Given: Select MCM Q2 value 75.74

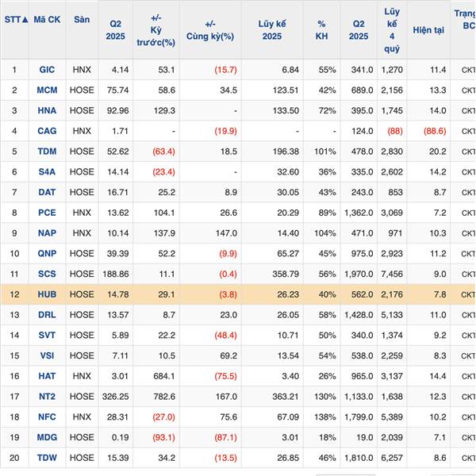Looking at the screenshot, I should pyautogui.click(x=117, y=90).
